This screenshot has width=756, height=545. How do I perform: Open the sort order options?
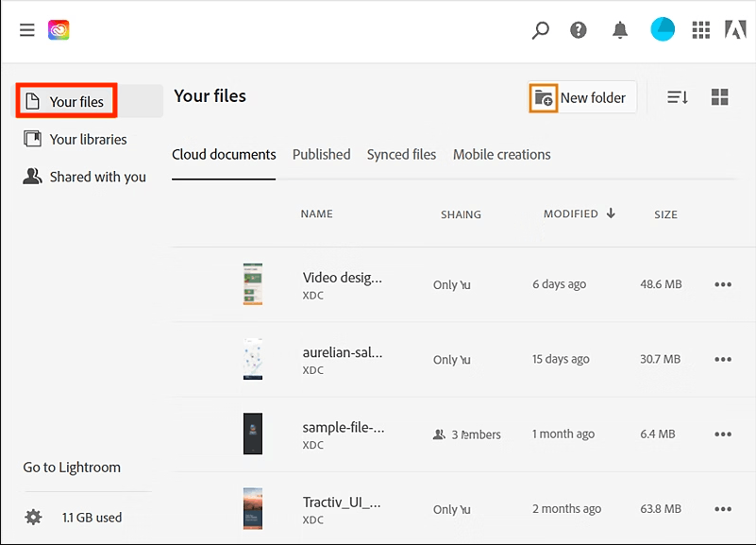coord(678,97)
